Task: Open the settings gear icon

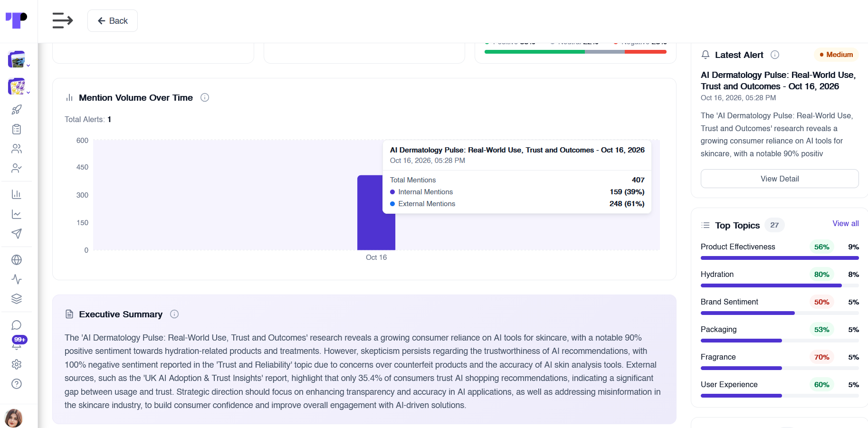Action: [17, 364]
